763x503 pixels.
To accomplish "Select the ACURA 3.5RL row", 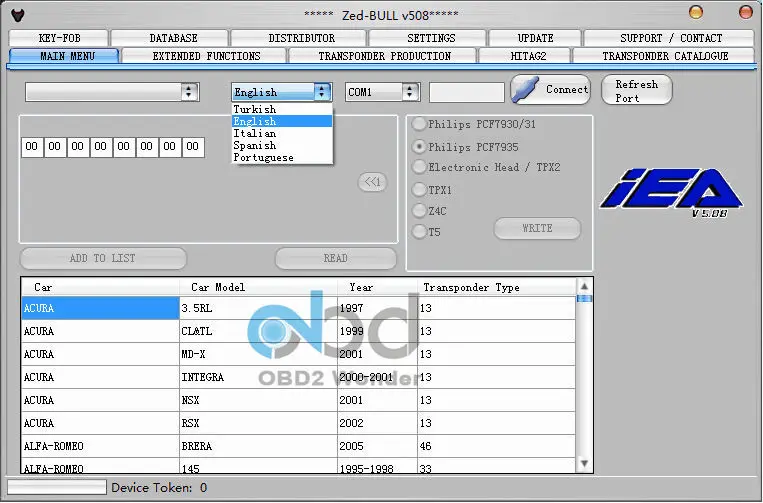I will [298, 308].
